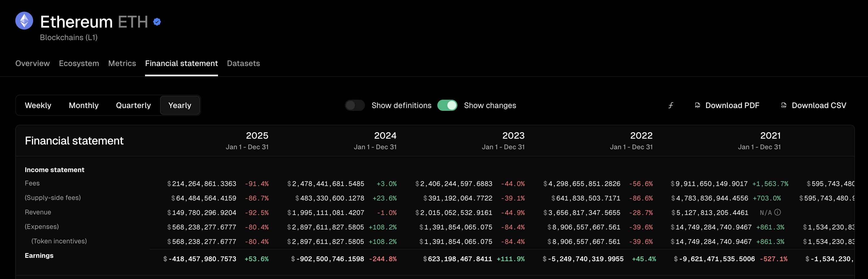868x279 pixels.
Task: Click 2024 Earnings value $-902,500,746.1598
Action: click(328, 259)
